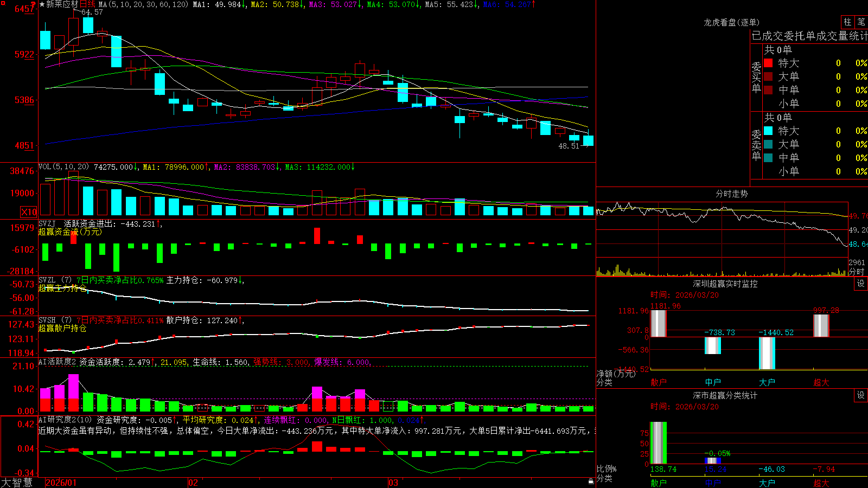
Task: Open MA(5,10,20,30,60,120) indicator parameters
Action: coord(143,4)
